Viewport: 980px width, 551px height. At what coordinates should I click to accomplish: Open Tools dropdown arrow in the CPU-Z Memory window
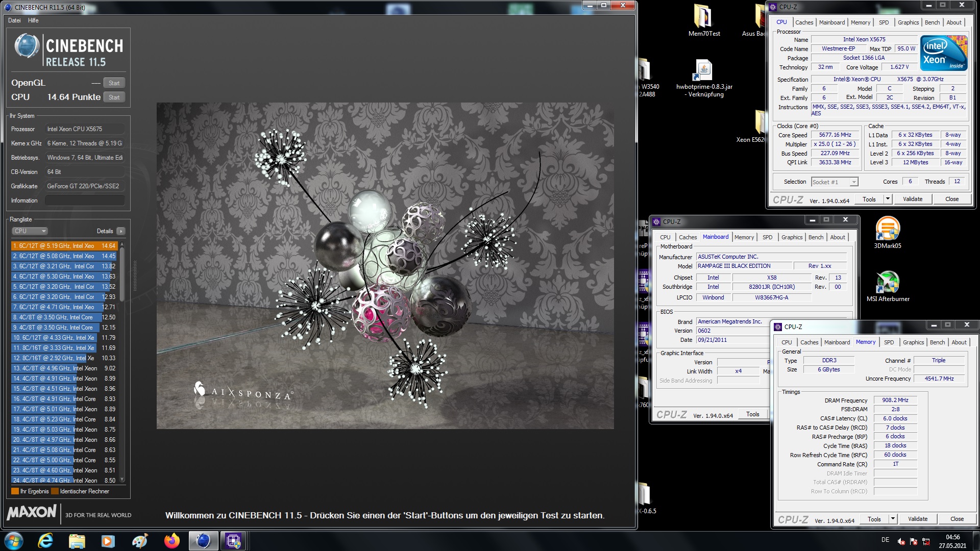893,519
